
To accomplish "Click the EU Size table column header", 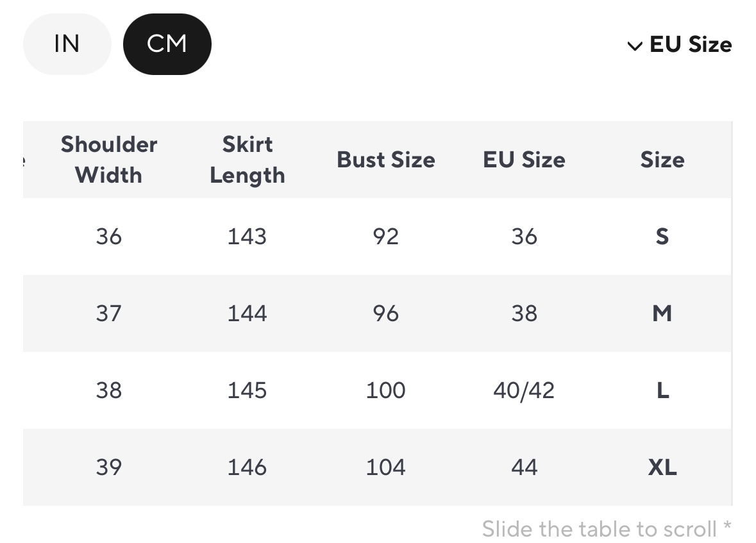I will (524, 160).
